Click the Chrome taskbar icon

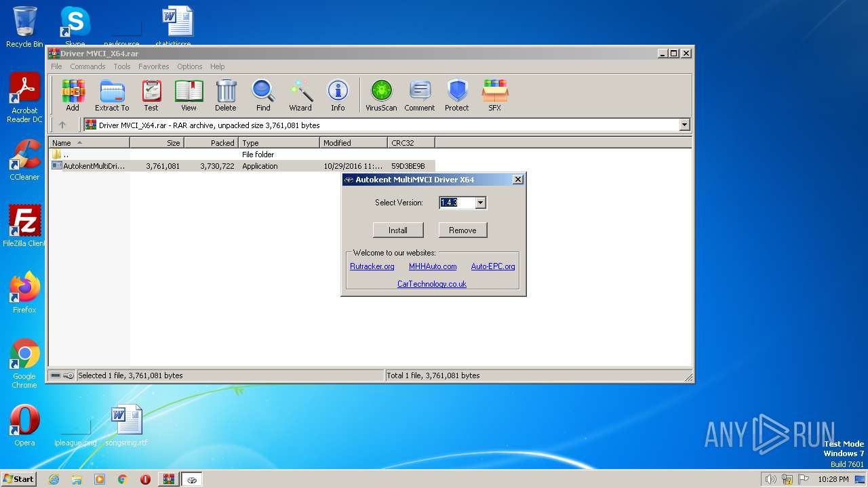tap(123, 479)
